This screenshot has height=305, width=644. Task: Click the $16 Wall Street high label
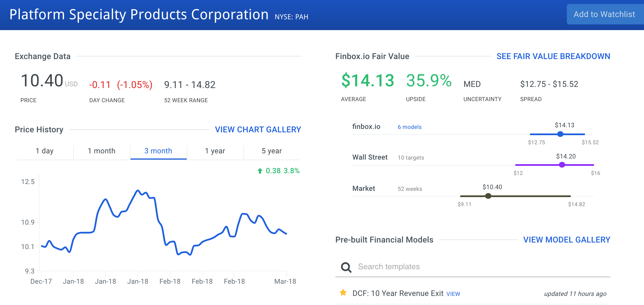tap(595, 173)
